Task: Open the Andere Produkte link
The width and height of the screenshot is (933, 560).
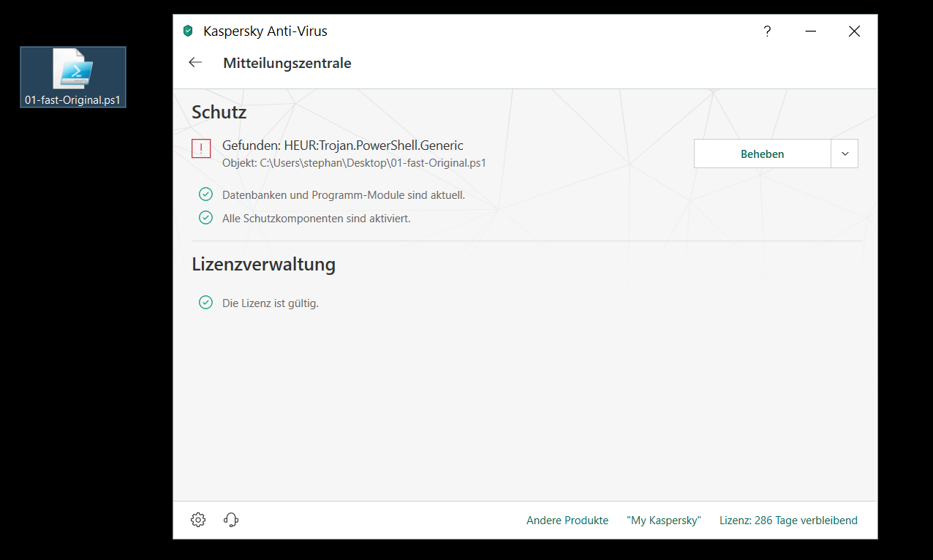Action: (567, 521)
